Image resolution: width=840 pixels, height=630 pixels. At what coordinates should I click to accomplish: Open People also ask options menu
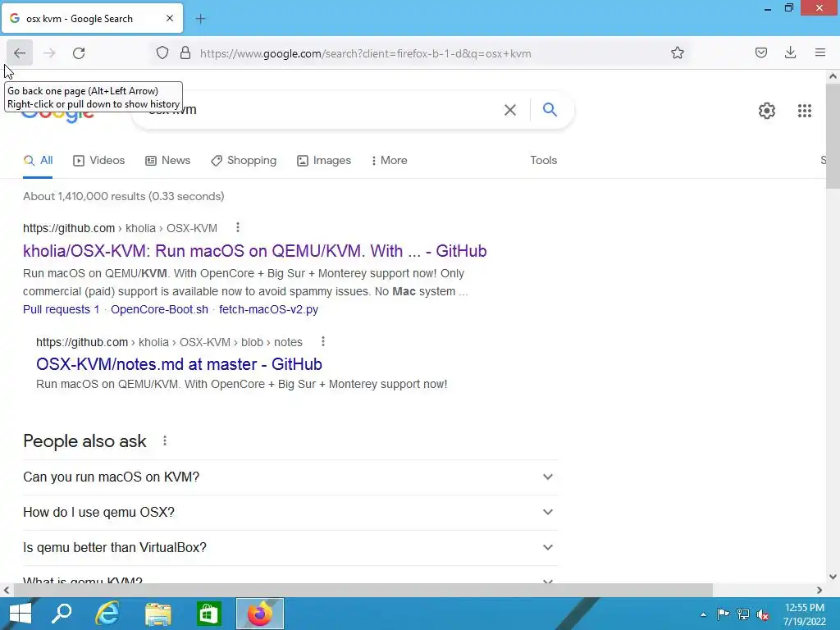click(165, 441)
